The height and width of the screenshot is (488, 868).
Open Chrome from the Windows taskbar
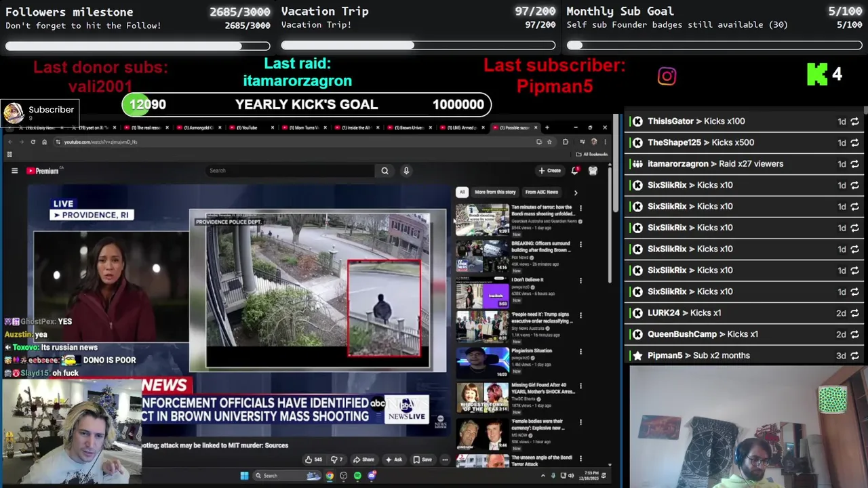(330, 476)
